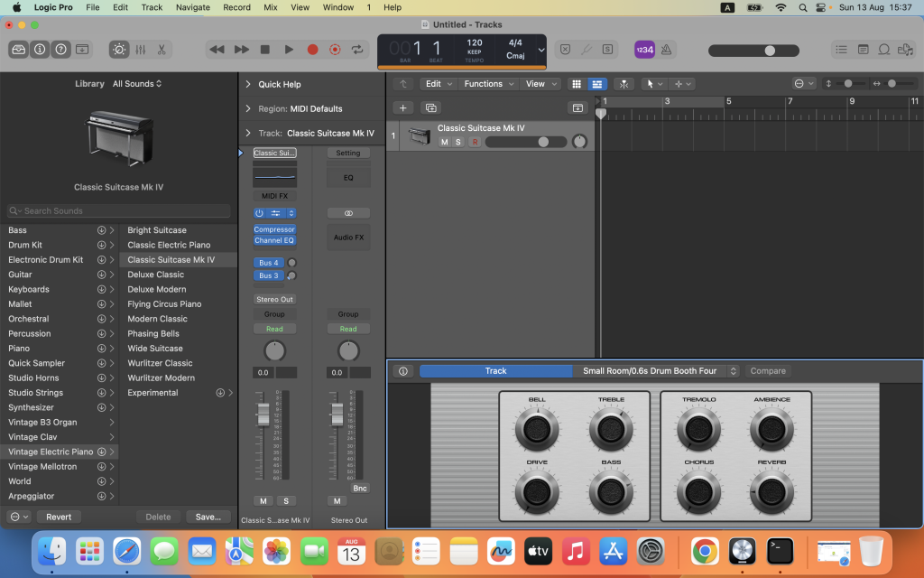Adjust Classic Suitcase Mk IV track volume slider
Screen dimensions: 924x578
point(526,142)
